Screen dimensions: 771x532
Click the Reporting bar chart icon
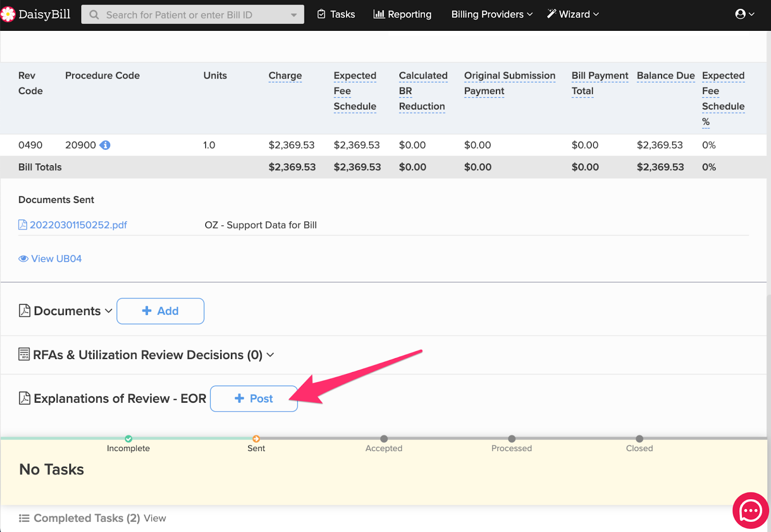[379, 14]
